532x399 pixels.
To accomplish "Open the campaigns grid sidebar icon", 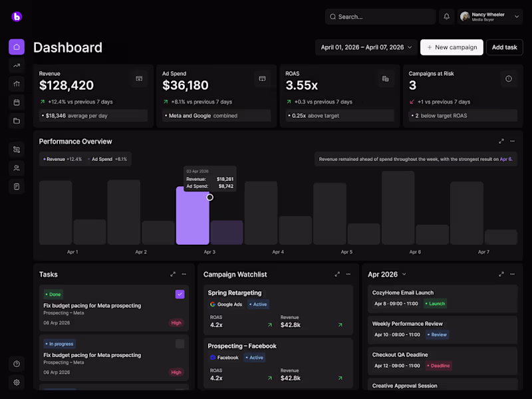I will point(17,150).
